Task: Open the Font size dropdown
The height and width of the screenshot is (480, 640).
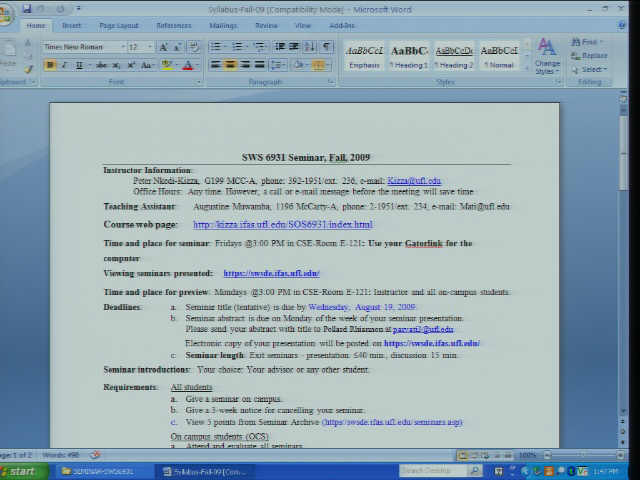Action: tap(150, 47)
